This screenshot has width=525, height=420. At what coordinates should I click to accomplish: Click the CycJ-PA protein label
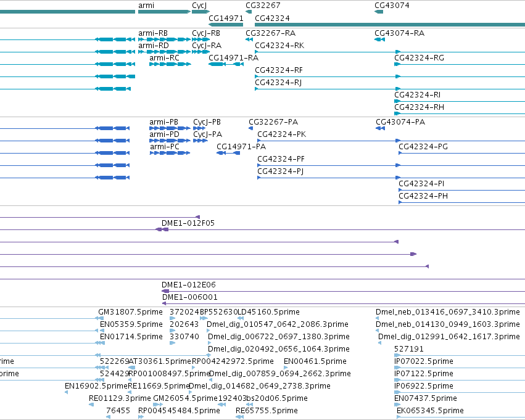(207, 134)
